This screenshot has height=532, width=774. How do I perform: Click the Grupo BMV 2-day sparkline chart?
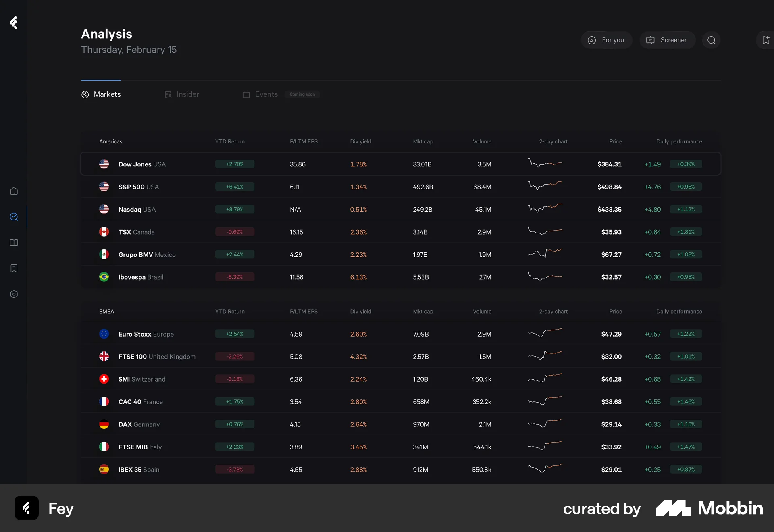(545, 254)
